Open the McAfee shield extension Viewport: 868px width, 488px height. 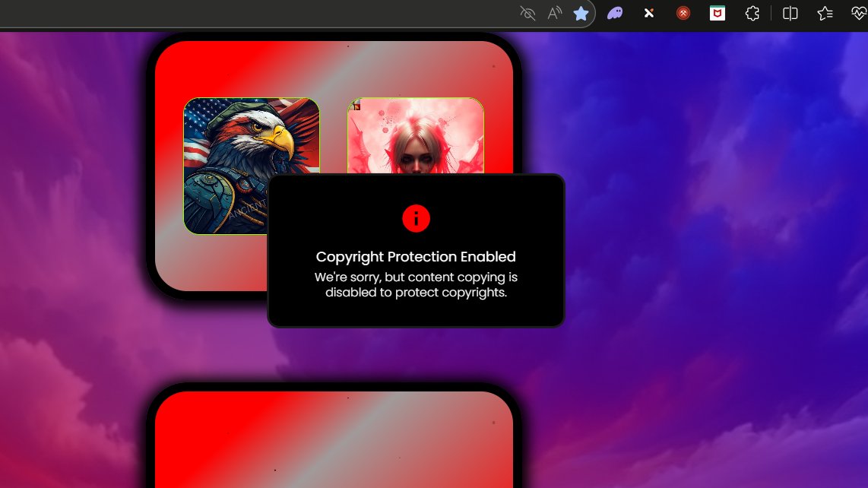coord(718,13)
